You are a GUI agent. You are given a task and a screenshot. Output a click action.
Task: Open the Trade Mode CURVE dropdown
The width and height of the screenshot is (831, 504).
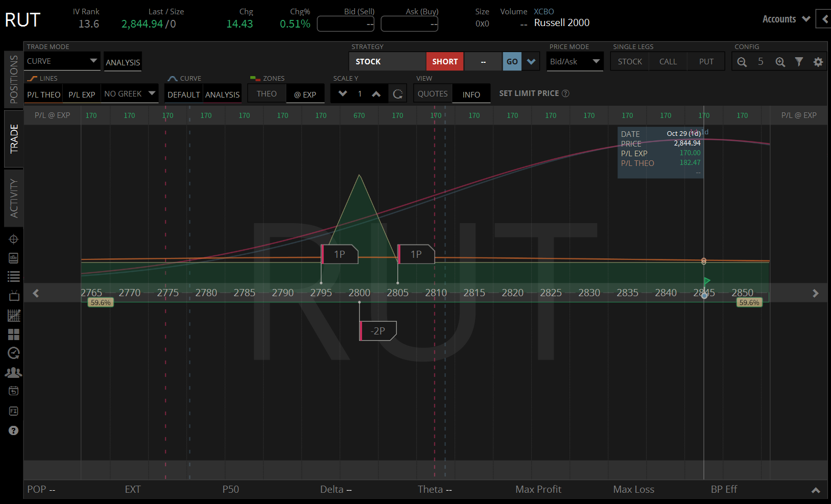point(62,61)
